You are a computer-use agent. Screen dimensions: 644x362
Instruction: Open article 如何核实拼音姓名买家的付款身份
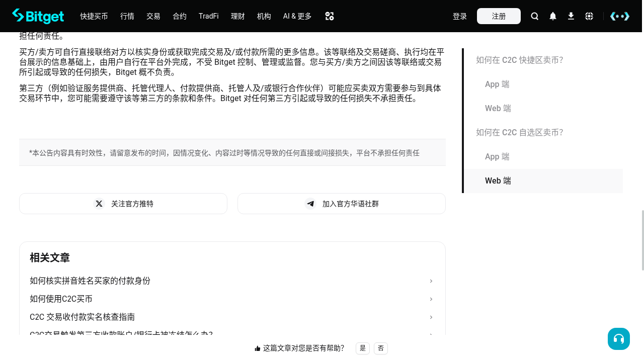click(90, 281)
